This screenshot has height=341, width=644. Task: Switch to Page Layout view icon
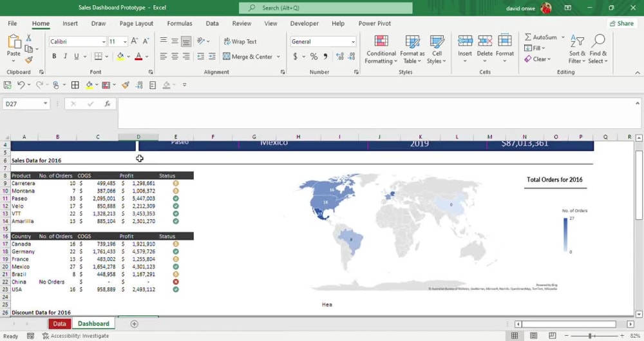[533, 336]
